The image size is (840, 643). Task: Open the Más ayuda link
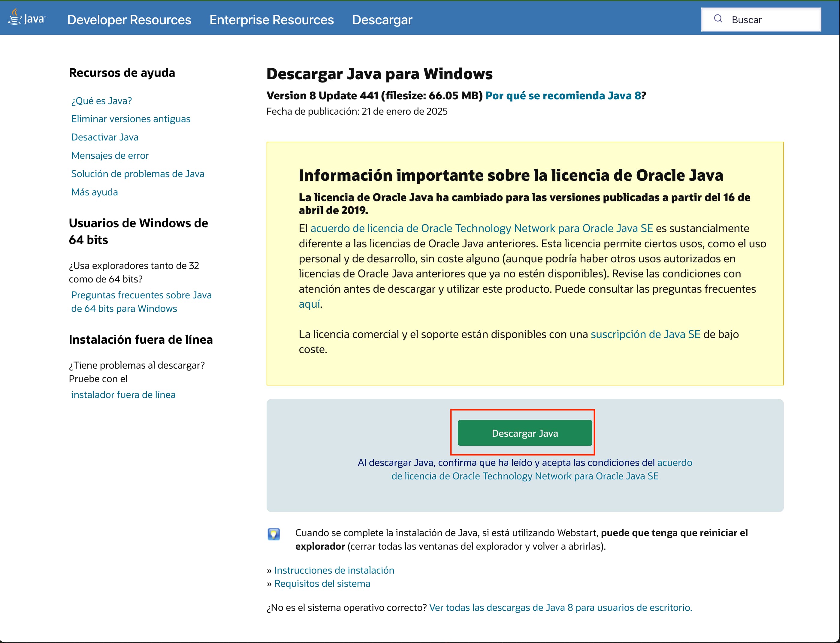tap(95, 192)
